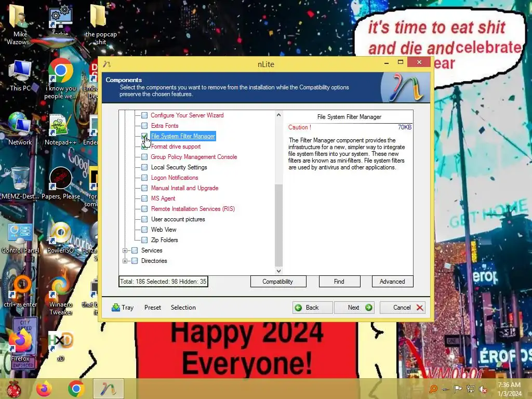
Task: Expand the Directories tree node
Action: (125, 261)
